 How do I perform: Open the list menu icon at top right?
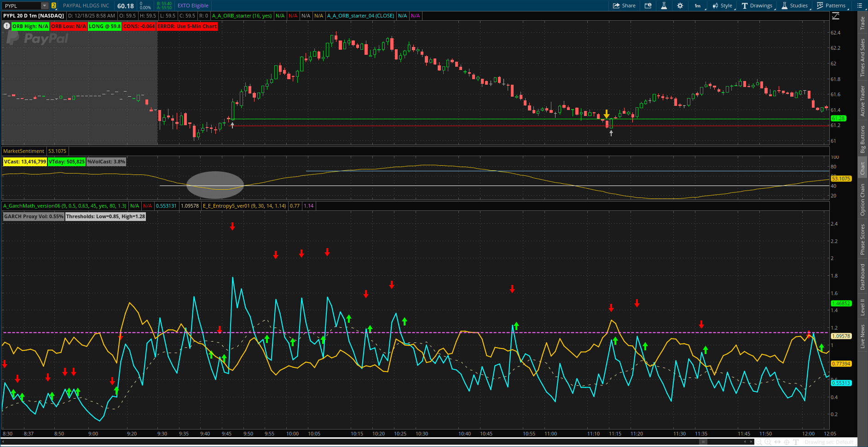[x=860, y=6]
